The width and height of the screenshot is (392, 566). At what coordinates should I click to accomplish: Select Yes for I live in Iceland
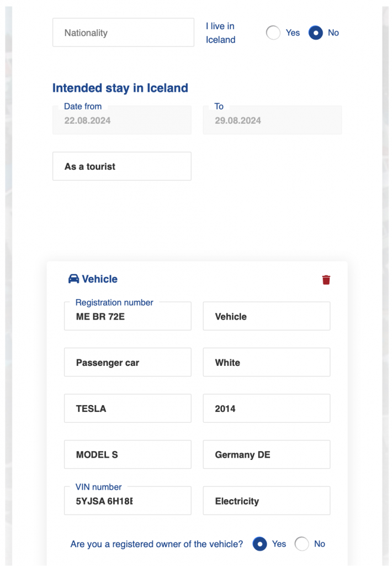click(273, 33)
